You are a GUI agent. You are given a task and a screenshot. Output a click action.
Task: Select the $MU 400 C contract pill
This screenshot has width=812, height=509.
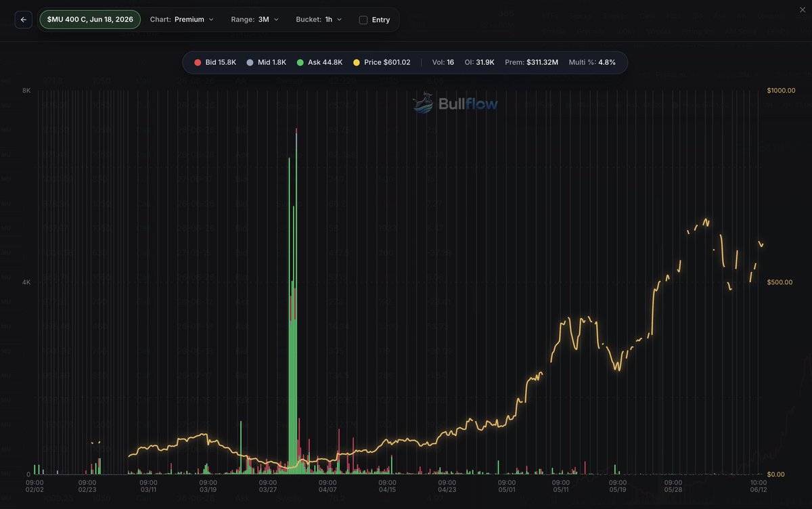point(90,20)
